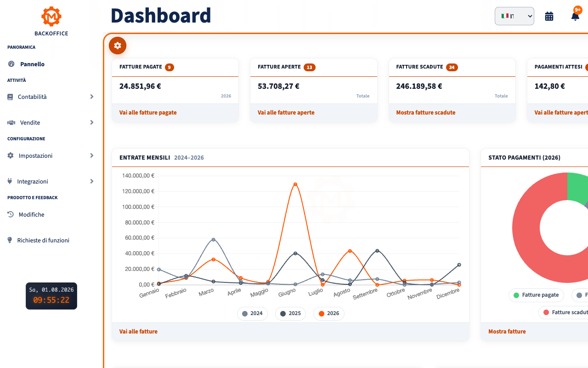Click the Dashboard page heading
588x368 pixels.
[161, 16]
